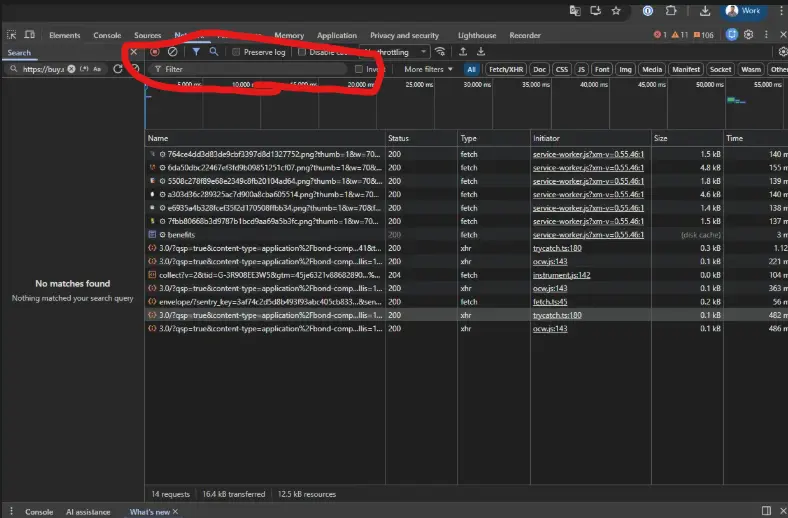Open DevTools settings gear icon
This screenshot has width=788, height=518.
coord(748,35)
